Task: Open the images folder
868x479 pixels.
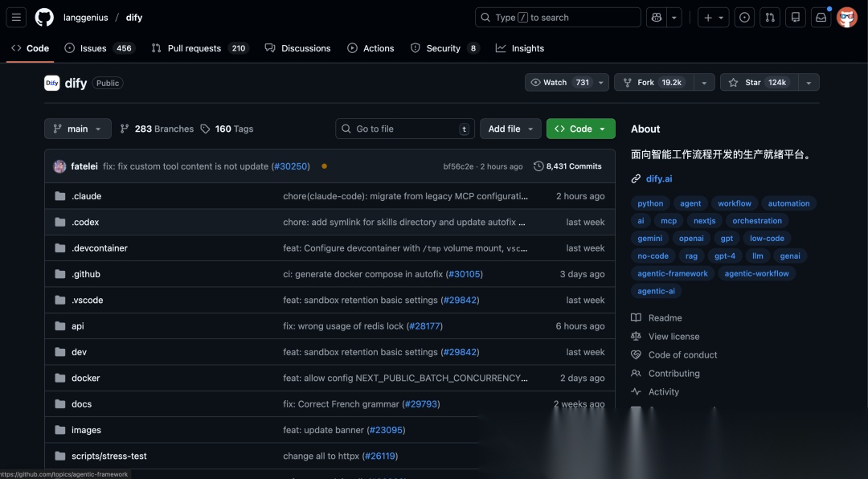Action: (x=86, y=430)
